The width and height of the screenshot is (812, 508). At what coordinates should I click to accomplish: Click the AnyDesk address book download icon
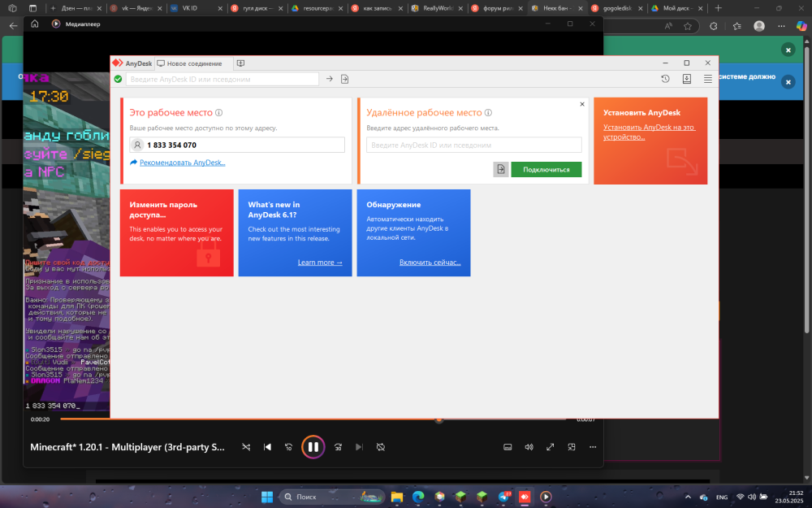pos(687,79)
